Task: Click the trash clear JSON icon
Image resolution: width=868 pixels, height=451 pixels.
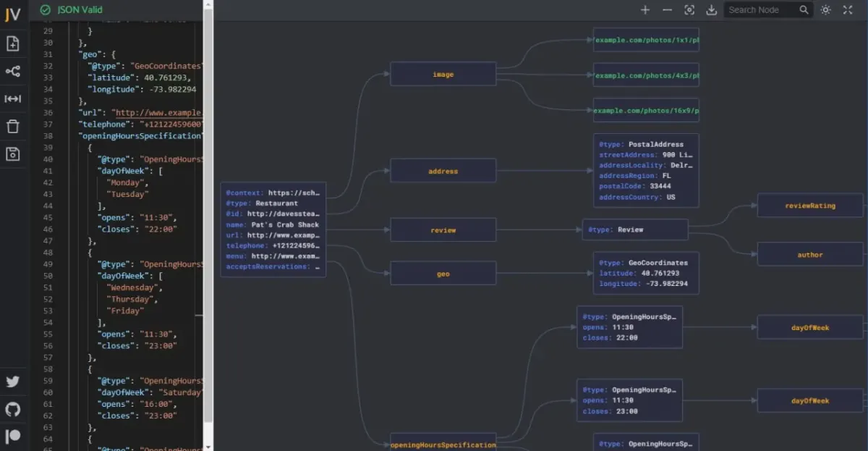Action: coord(12,127)
